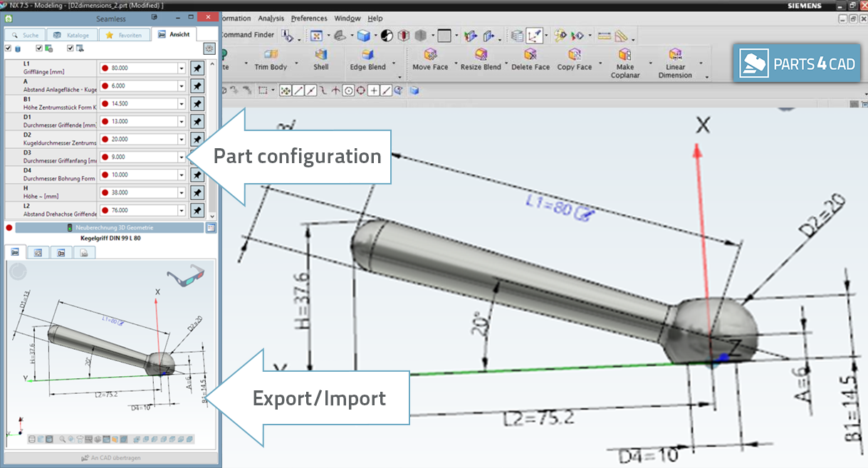Select the Make Coplanar tool

pos(624,63)
